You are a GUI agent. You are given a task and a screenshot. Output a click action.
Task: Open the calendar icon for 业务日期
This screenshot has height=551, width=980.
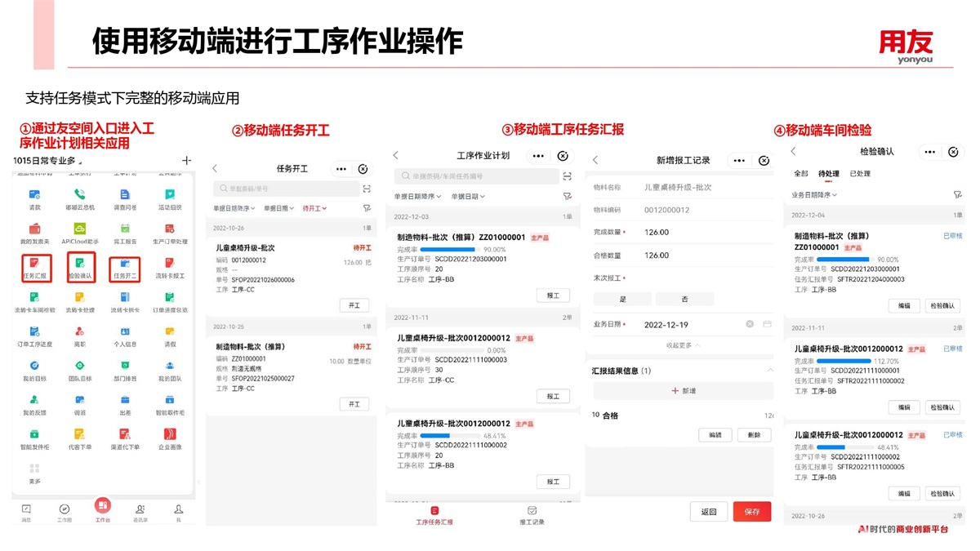tap(767, 324)
